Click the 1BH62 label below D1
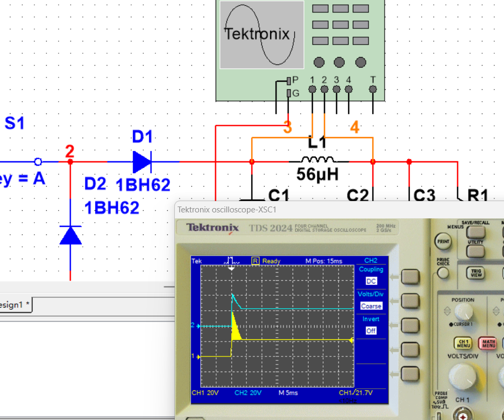The width and height of the screenshot is (504, 420). (143, 184)
